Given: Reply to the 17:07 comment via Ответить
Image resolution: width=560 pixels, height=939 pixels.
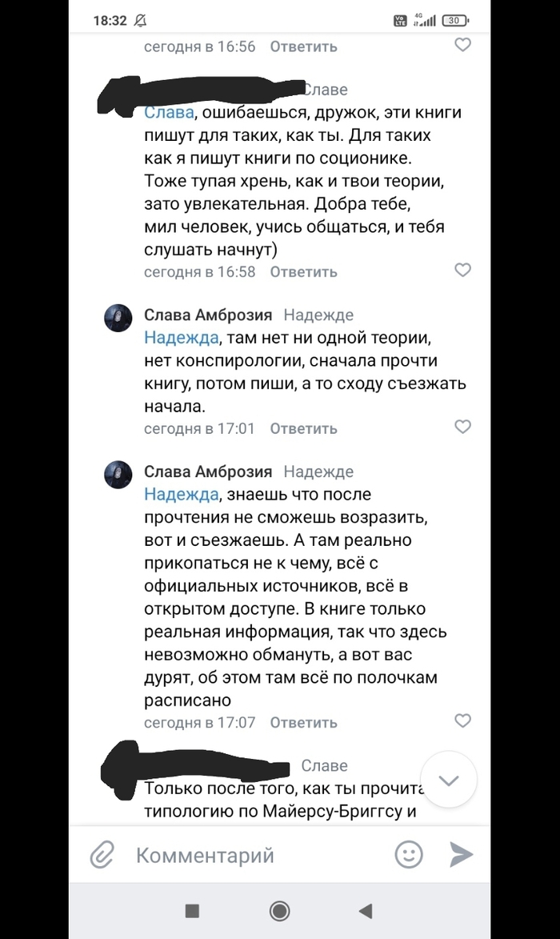Looking at the screenshot, I should [x=303, y=722].
